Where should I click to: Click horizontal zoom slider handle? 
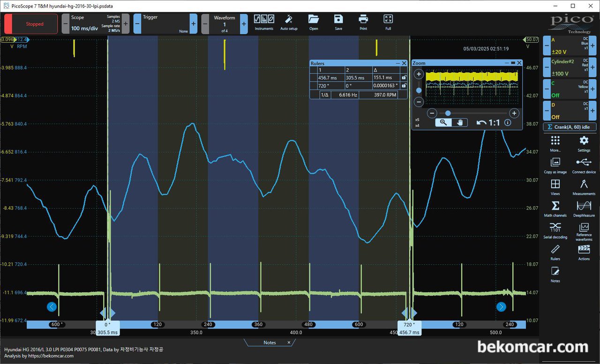coord(448,113)
